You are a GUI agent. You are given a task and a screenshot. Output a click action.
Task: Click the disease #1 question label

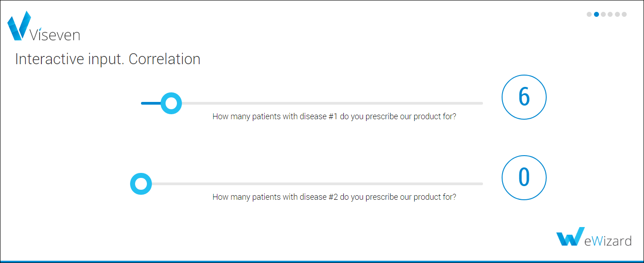point(334,116)
